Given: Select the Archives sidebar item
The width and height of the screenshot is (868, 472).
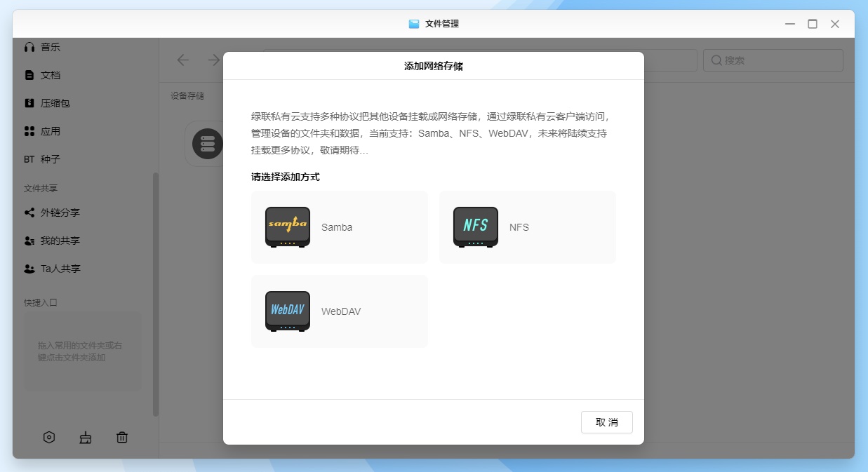Looking at the screenshot, I should pos(55,103).
